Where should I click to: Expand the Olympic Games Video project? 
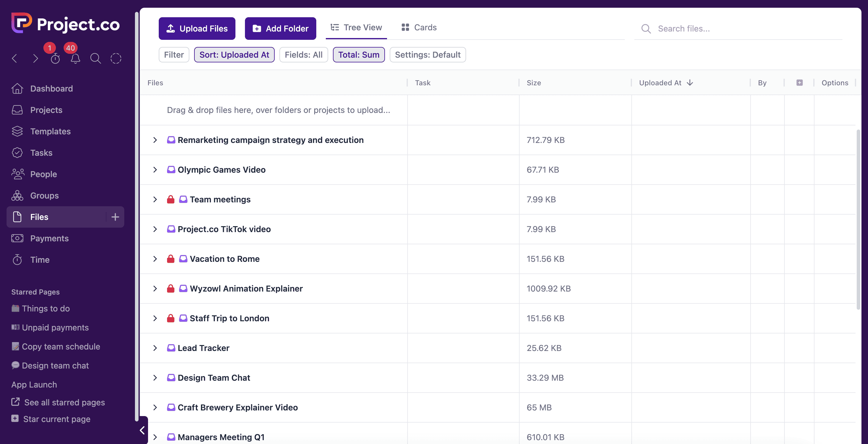[x=155, y=170]
